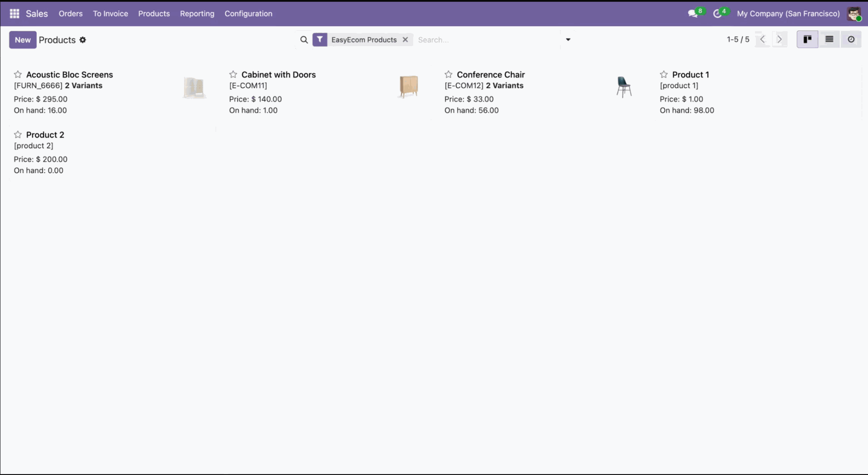The height and width of the screenshot is (475, 868).
Task: Open the Orders menu
Action: (71, 14)
